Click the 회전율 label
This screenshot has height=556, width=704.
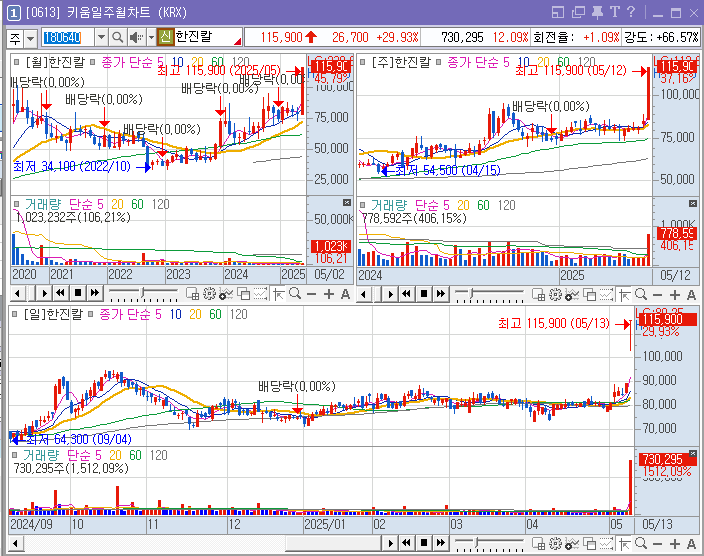553,37
